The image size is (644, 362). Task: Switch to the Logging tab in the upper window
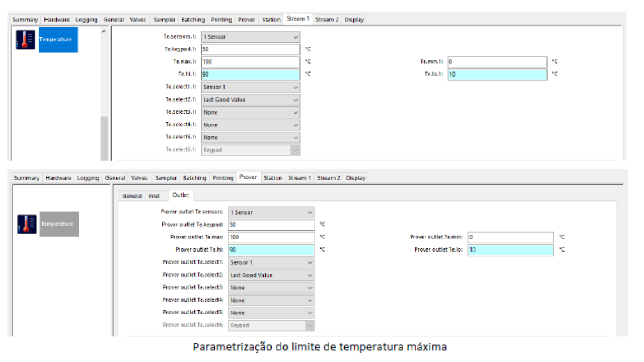click(x=86, y=20)
